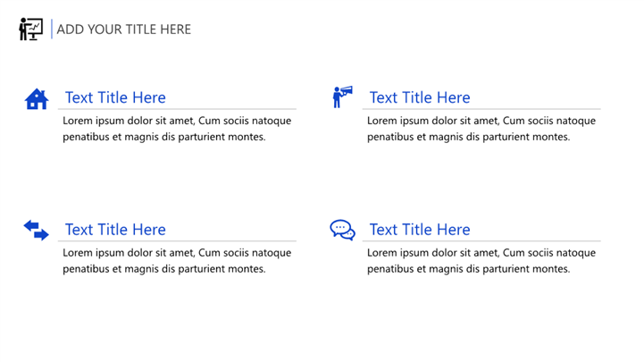
Task: Click the vertical divider beside the slide title
Action: tap(51, 29)
